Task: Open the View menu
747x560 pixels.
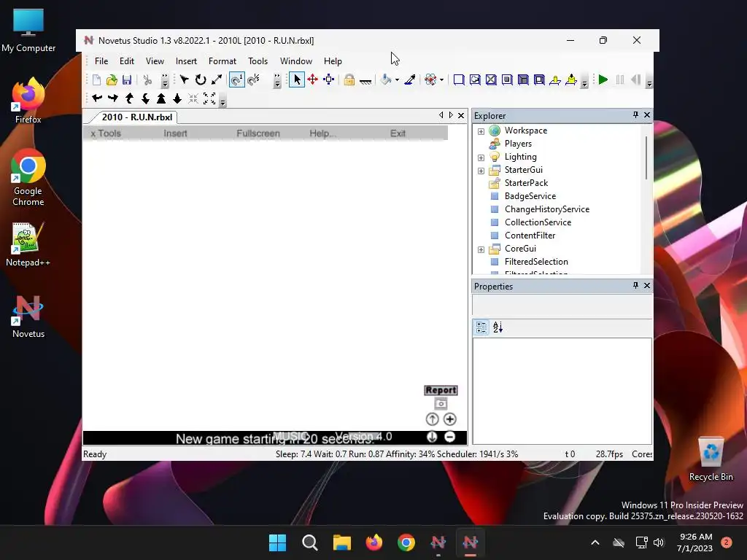Action: [155, 61]
